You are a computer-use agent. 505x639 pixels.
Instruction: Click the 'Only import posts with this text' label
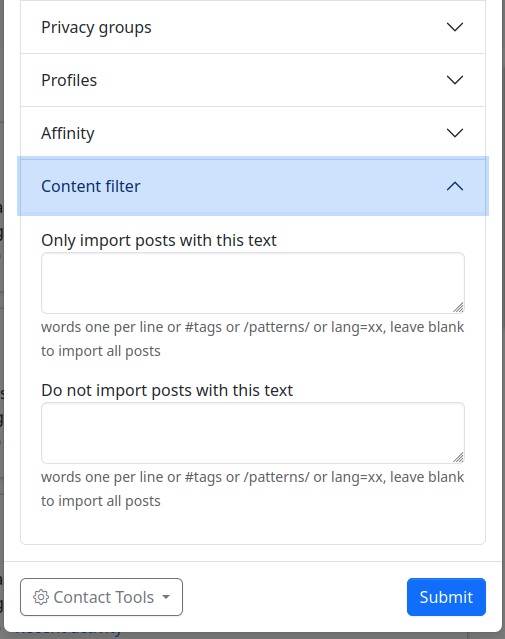tap(159, 240)
